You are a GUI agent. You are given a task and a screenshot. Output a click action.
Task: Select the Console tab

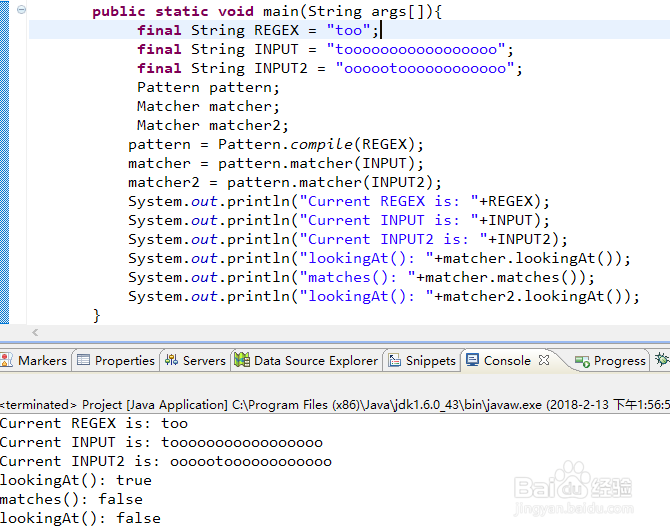(507, 361)
